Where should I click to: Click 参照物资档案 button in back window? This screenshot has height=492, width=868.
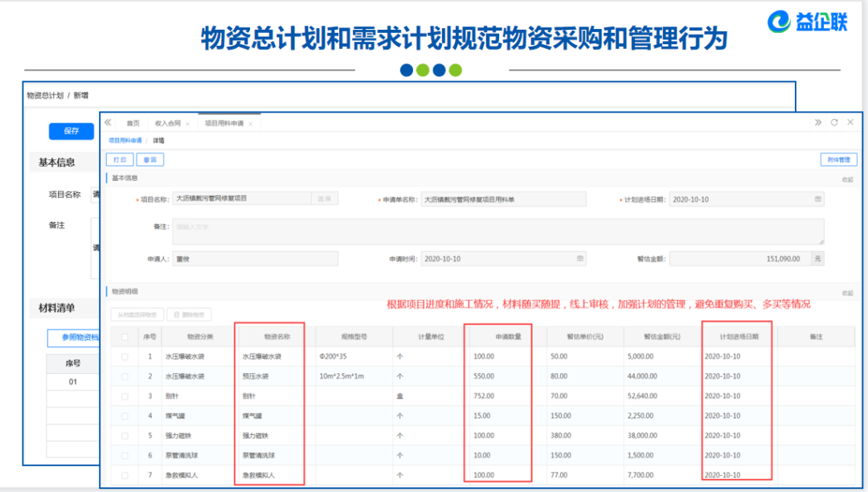[74, 337]
